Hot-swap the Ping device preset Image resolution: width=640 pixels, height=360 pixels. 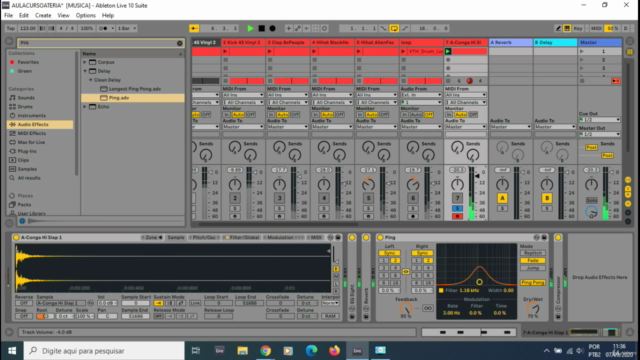536,237
